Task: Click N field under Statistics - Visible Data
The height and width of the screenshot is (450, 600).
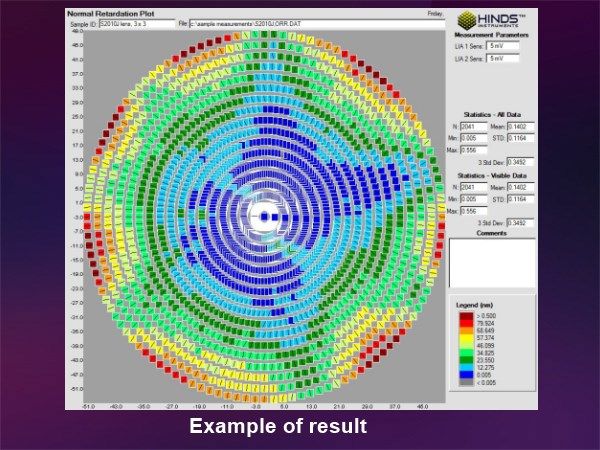Action: pos(474,186)
